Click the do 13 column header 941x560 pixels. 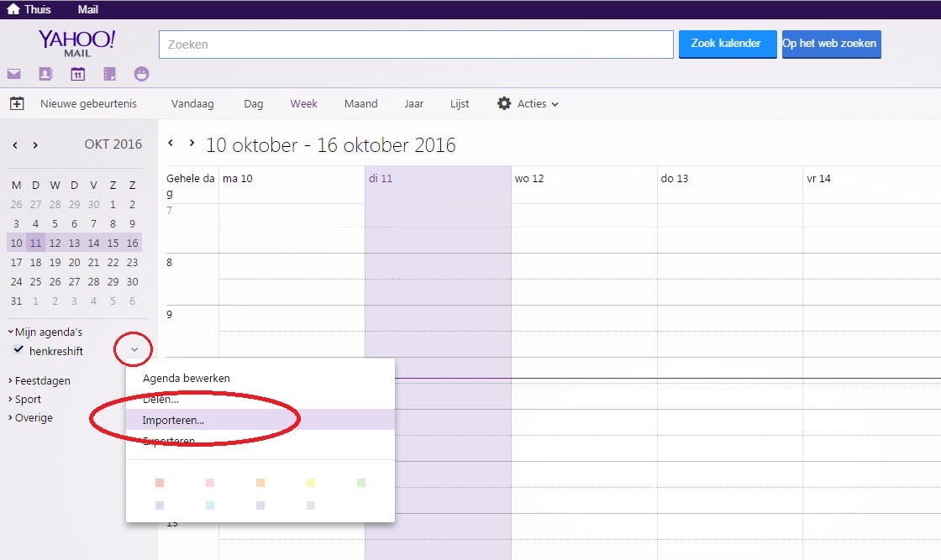tap(675, 179)
